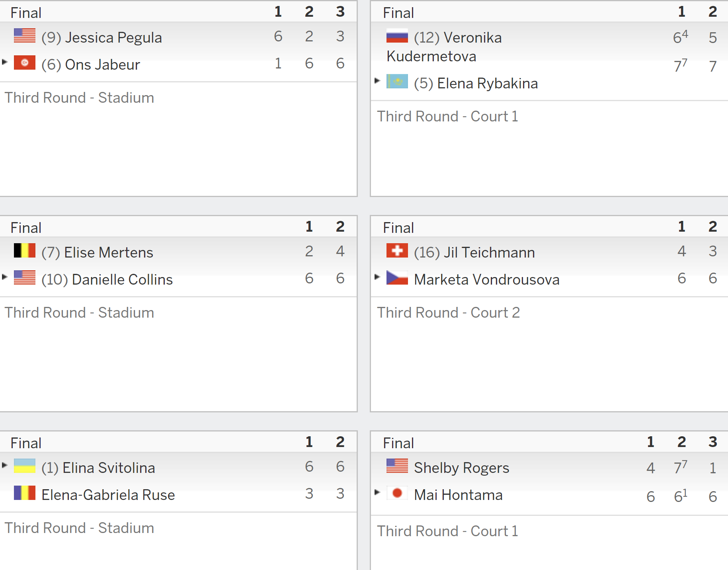
Task: Click the Belgian flag beside Elise Mertens
Action: tap(25, 251)
